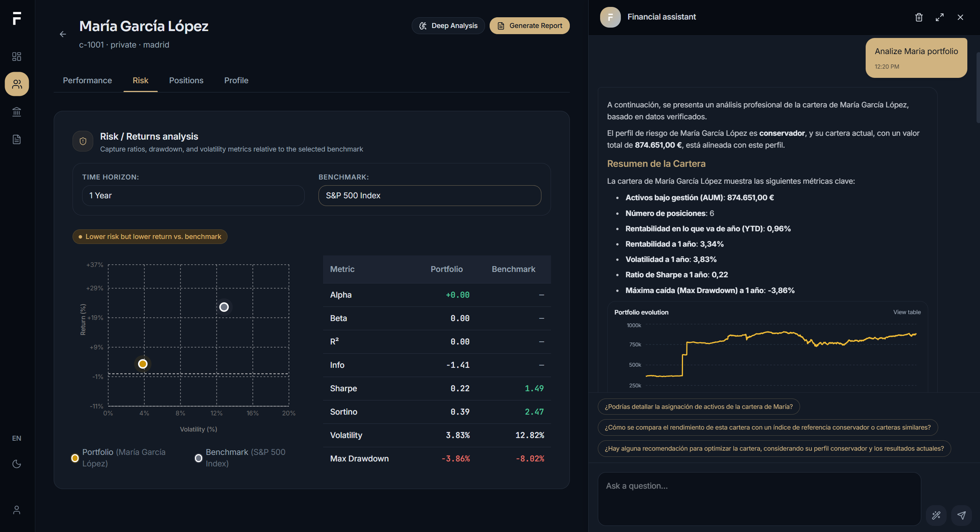This screenshot has height=532, width=980.
Task: Click the Ask a question input field
Action: tap(759, 499)
